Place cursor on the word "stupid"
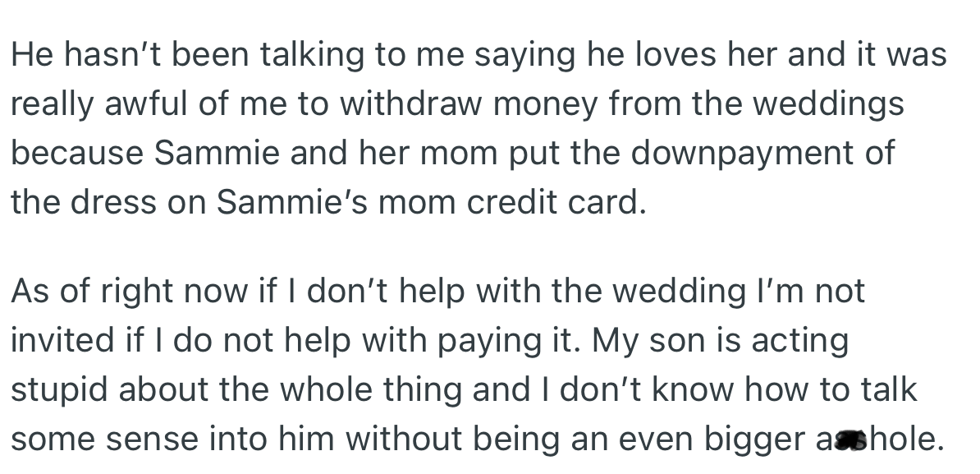This screenshot has width=980, height=474. pyautogui.click(x=59, y=390)
